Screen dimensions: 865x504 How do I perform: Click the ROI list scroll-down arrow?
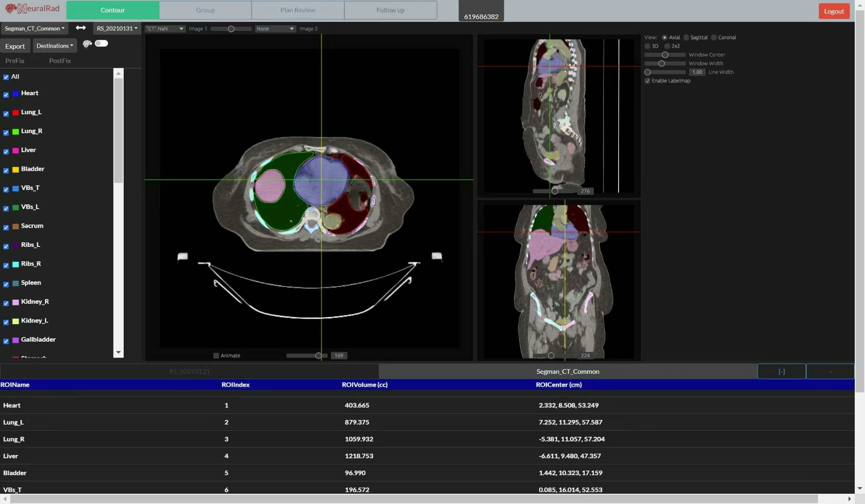[119, 352]
